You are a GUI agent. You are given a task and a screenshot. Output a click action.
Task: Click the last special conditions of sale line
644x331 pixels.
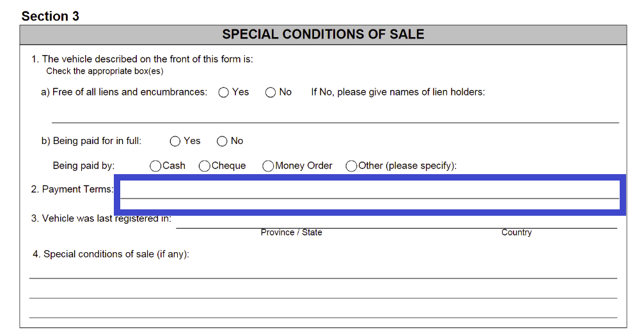tap(323, 311)
